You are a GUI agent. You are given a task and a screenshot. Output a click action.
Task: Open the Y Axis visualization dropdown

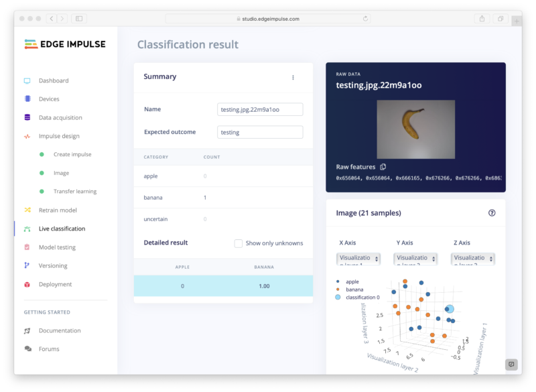tap(415, 259)
